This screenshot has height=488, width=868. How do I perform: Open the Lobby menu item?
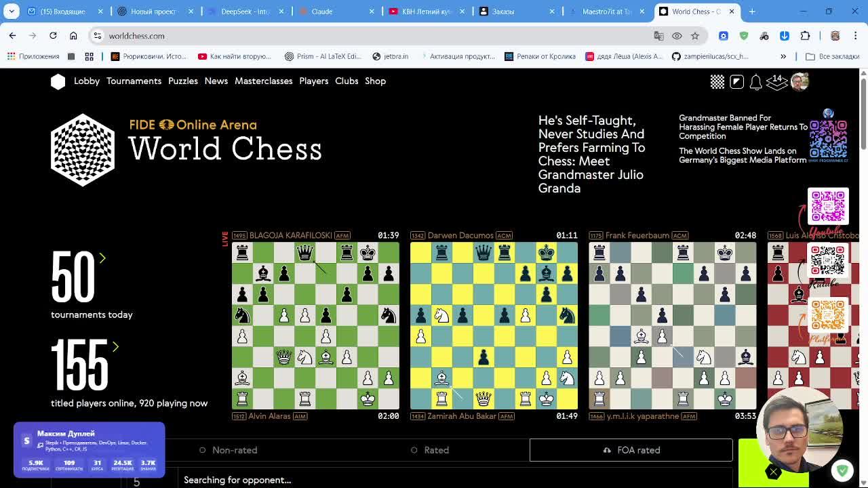coord(86,81)
